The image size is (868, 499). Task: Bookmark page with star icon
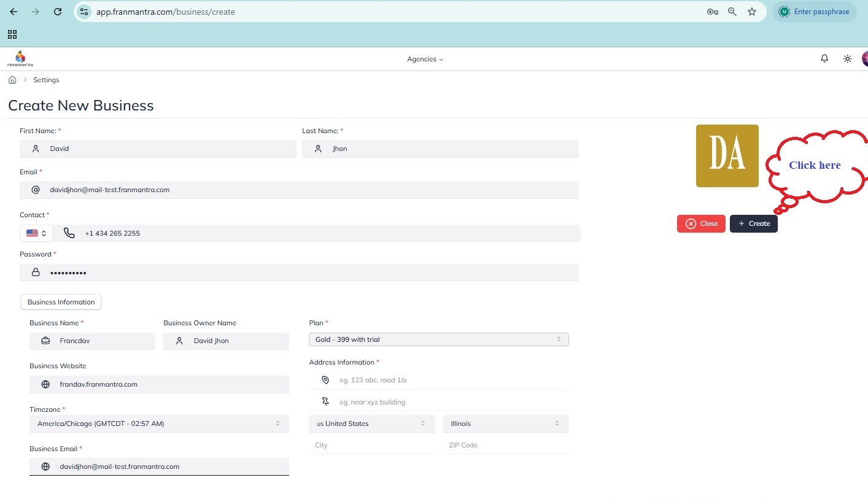click(x=752, y=12)
